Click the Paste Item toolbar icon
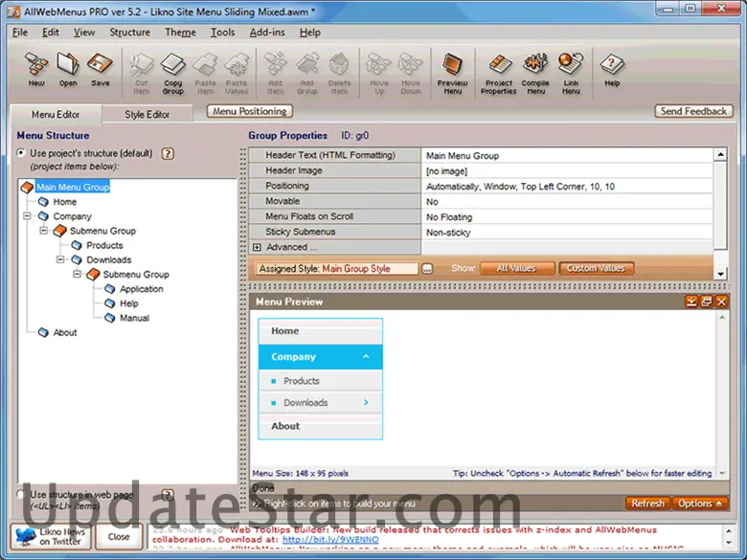The width and height of the screenshot is (747, 560). point(205,74)
